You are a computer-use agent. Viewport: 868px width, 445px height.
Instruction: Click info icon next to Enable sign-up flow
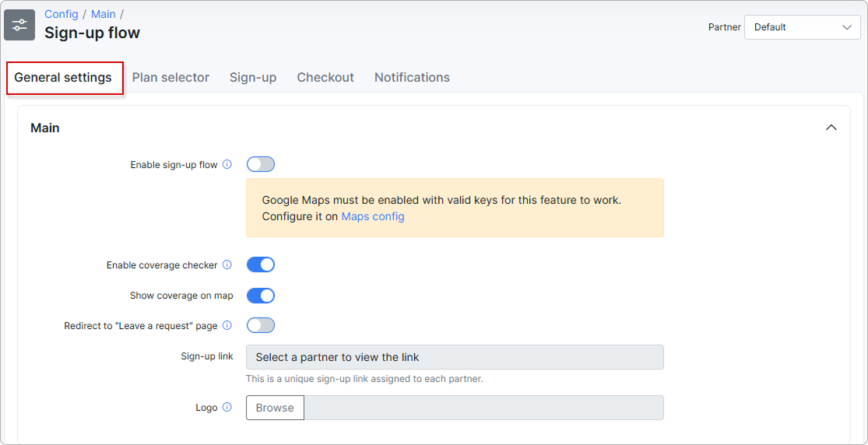tap(227, 164)
